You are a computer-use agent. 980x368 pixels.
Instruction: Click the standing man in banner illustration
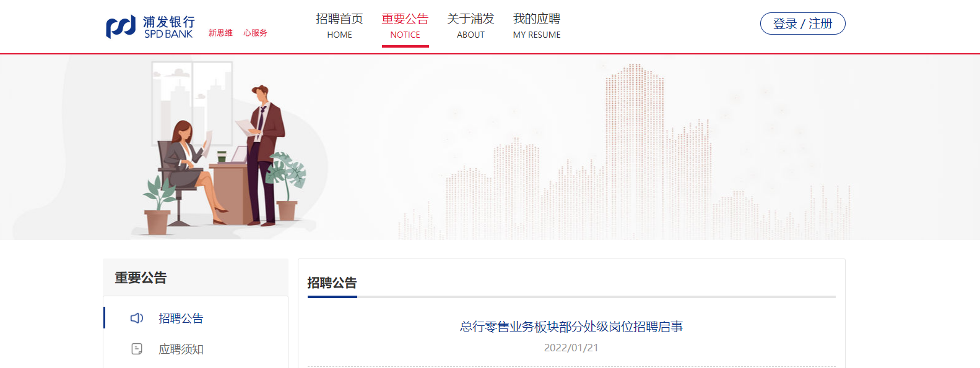[x=264, y=155]
